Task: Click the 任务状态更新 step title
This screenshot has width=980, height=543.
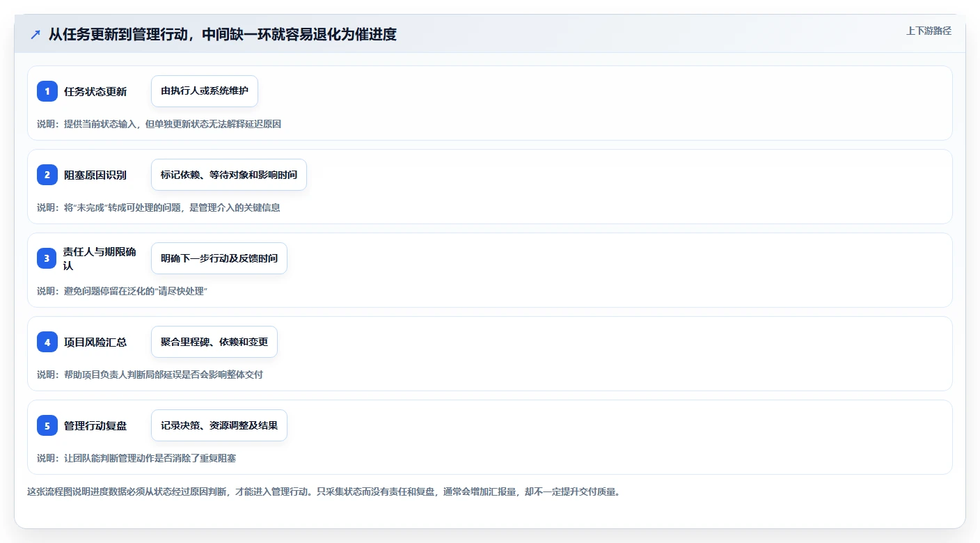Action: pyautogui.click(x=95, y=91)
